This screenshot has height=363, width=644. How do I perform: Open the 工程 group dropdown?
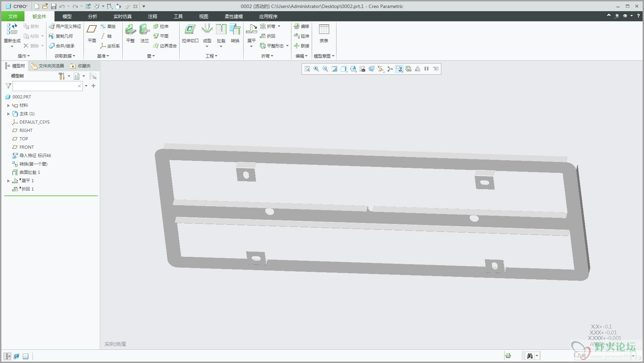(211, 56)
